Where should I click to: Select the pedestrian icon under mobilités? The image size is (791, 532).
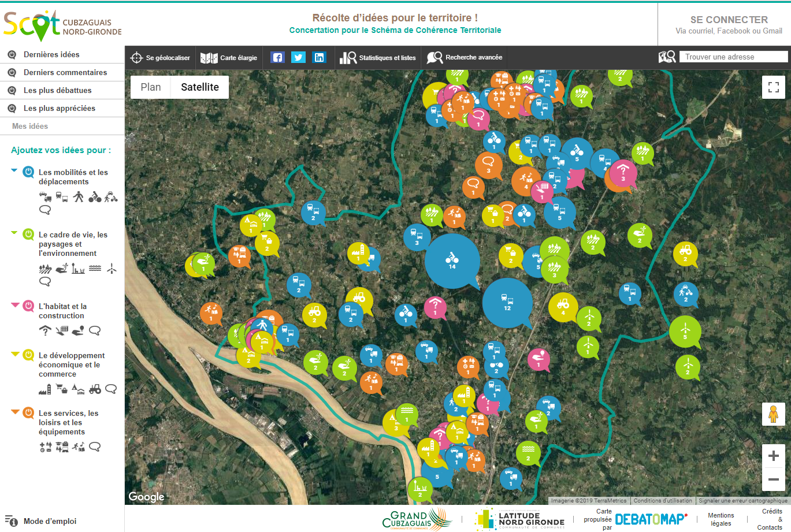click(79, 197)
